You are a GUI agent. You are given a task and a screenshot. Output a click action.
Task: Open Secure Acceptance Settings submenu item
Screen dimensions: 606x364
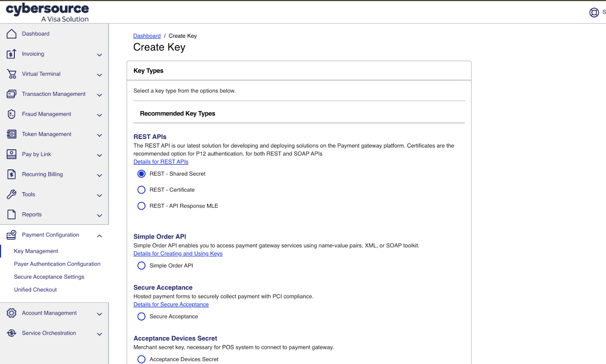[x=49, y=277]
